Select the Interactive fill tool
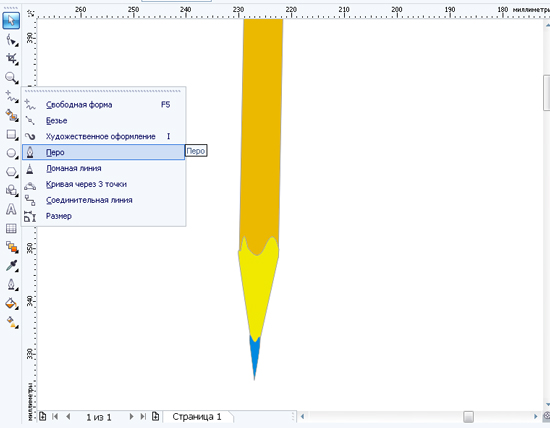 click(x=11, y=322)
